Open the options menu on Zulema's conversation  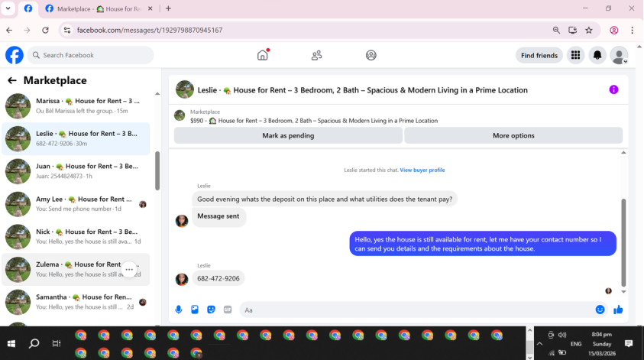point(129,270)
